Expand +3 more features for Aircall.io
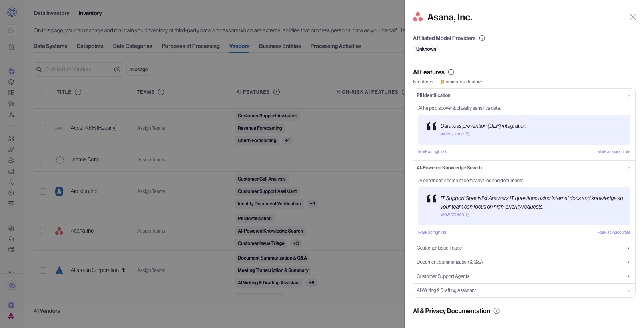Screen dimensions: 644x328 coord(312,204)
